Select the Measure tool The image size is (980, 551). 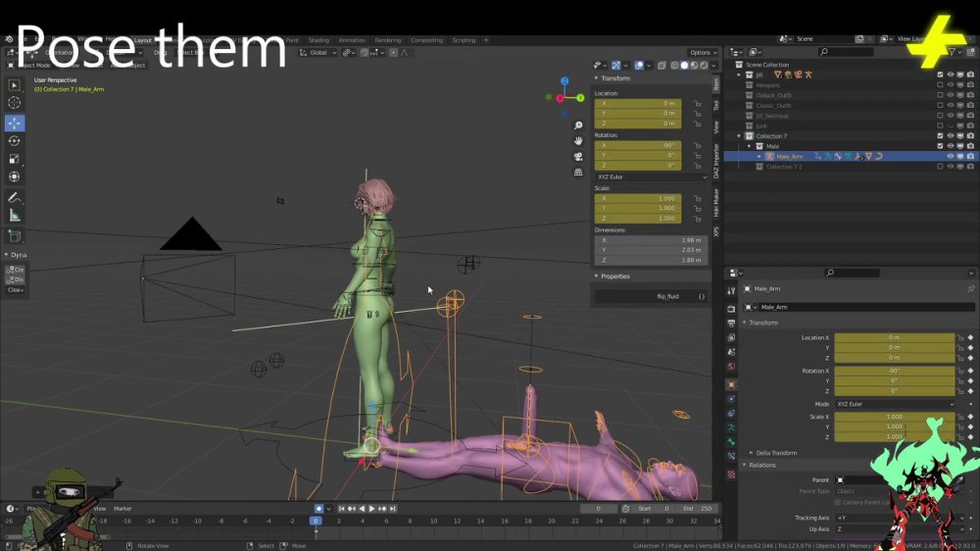tap(15, 216)
